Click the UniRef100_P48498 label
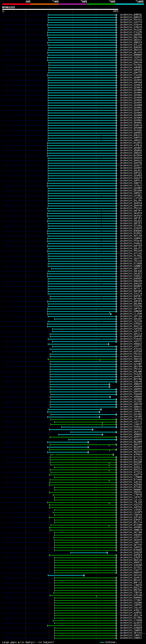The height and width of the screenshot is (644, 146). pos(131,394)
